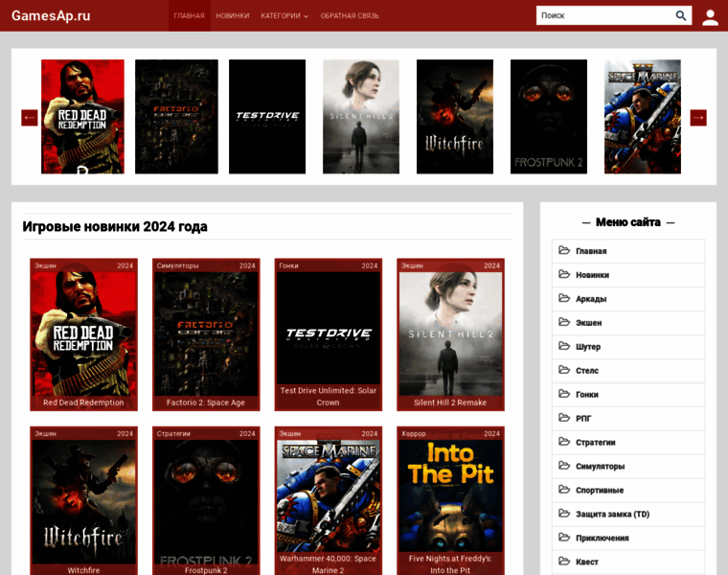Click the GamesAp.ru site logo

[51, 15]
